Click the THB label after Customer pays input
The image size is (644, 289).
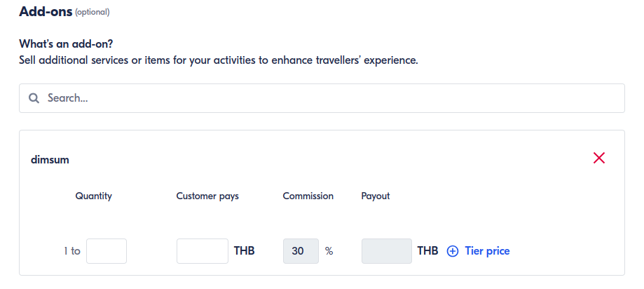pyautogui.click(x=244, y=251)
